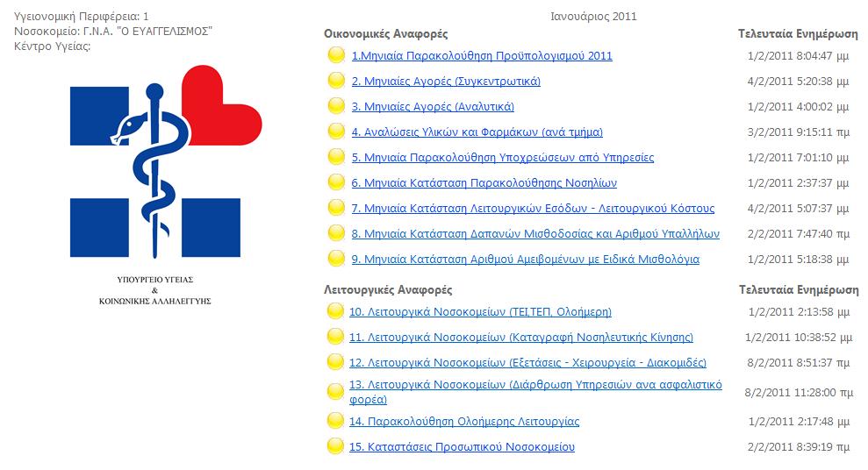868x470 pixels.
Task: Click timestamp 3/2/2011 9:15:11 πμ
Action: [x=798, y=132]
